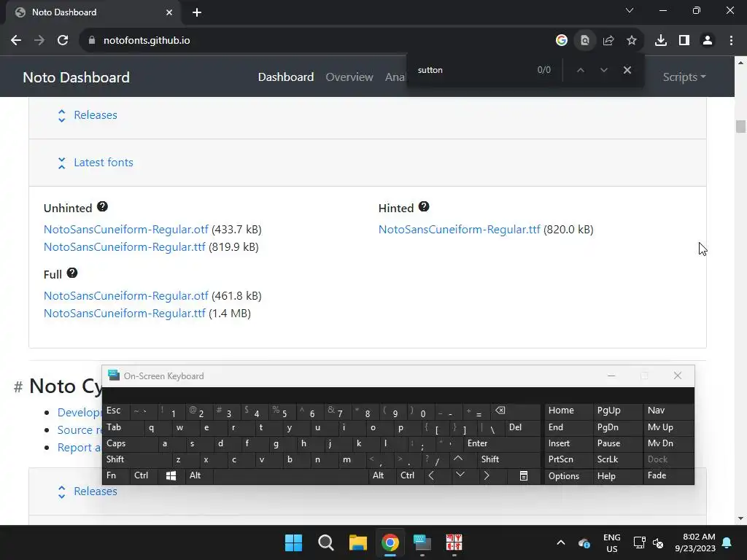Close the Noto Dashboard tab

click(x=169, y=12)
